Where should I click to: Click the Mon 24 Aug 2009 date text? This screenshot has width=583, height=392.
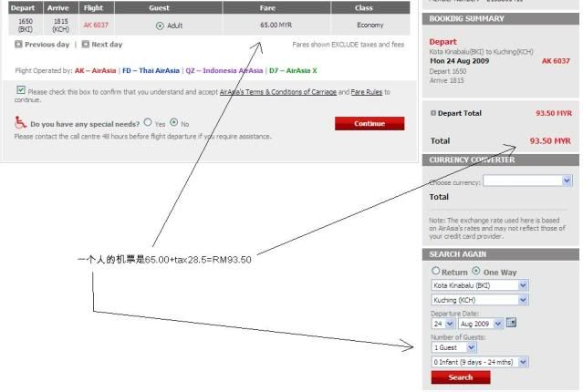point(460,61)
